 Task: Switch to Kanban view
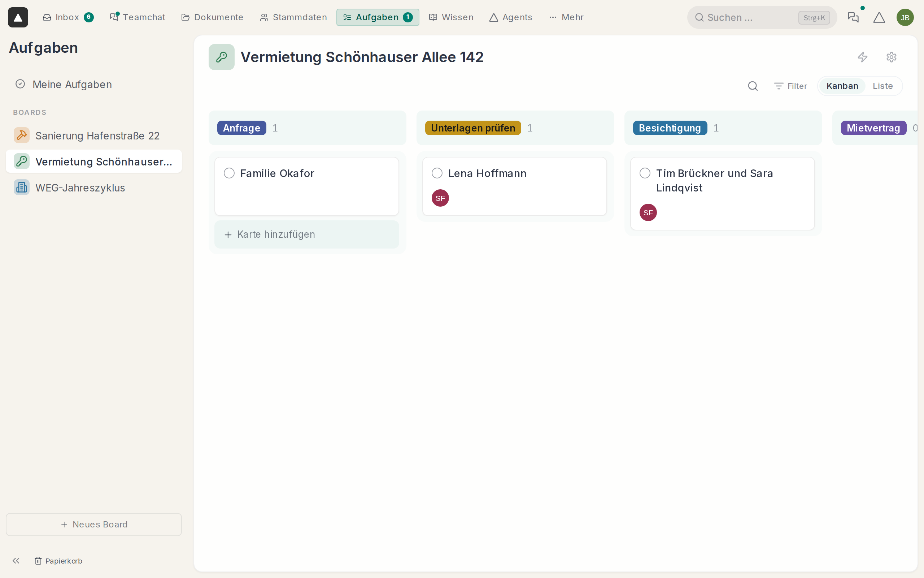842,86
